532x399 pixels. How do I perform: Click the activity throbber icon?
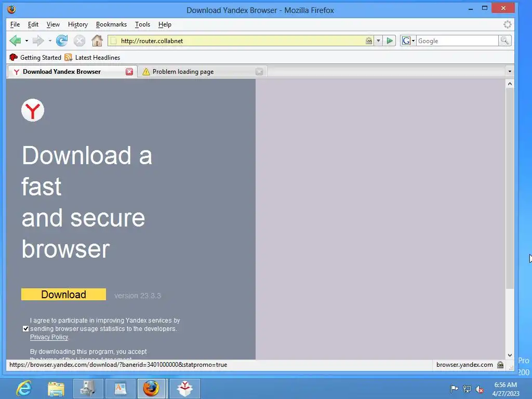pyautogui.click(x=507, y=24)
